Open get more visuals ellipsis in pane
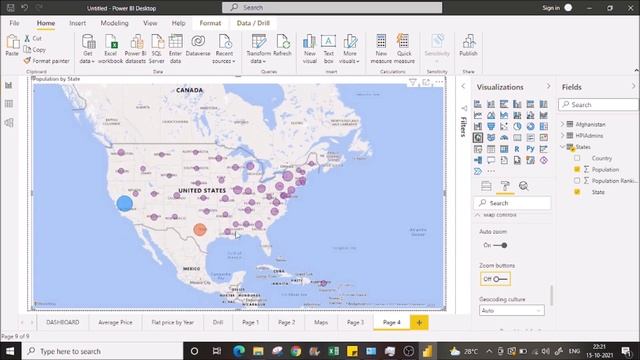 (491, 171)
